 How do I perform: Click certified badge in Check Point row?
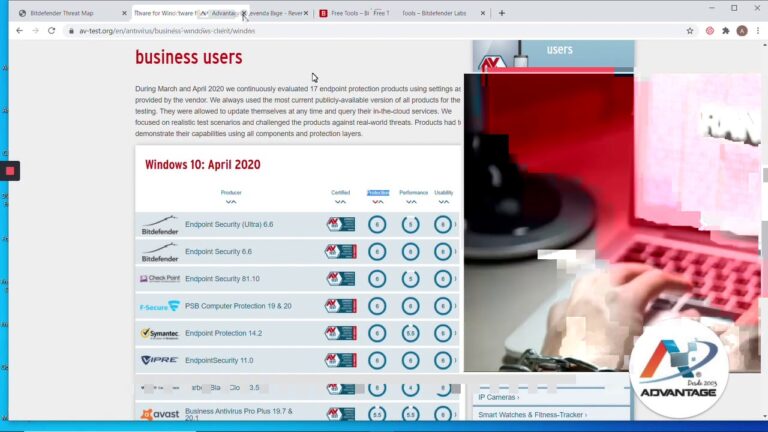pos(340,279)
